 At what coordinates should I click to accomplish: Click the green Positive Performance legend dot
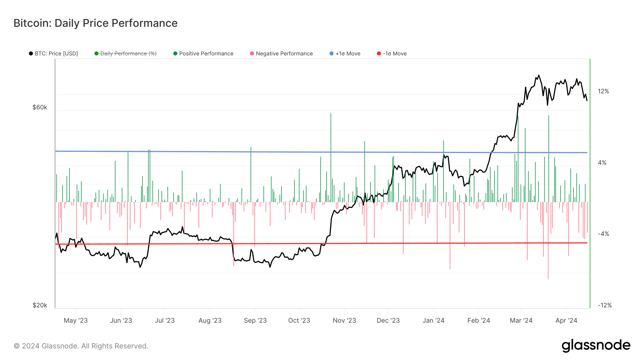(x=175, y=53)
